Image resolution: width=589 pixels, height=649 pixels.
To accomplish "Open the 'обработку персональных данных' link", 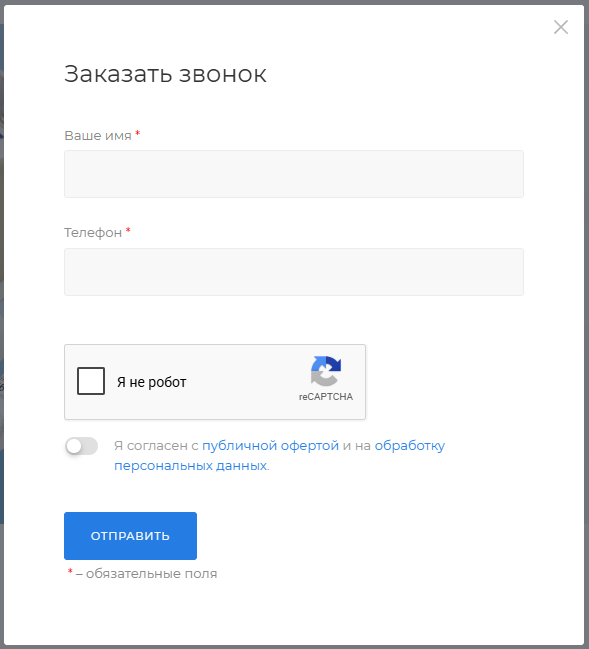I will (x=279, y=456).
